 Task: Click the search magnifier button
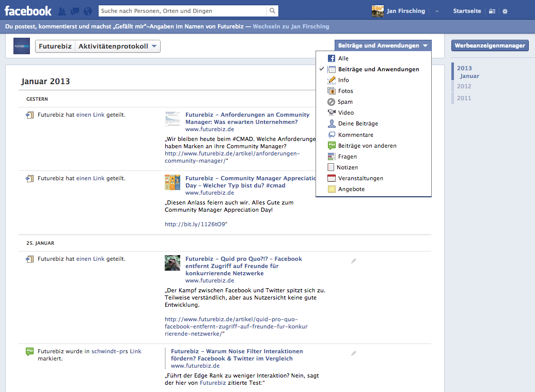272,11
